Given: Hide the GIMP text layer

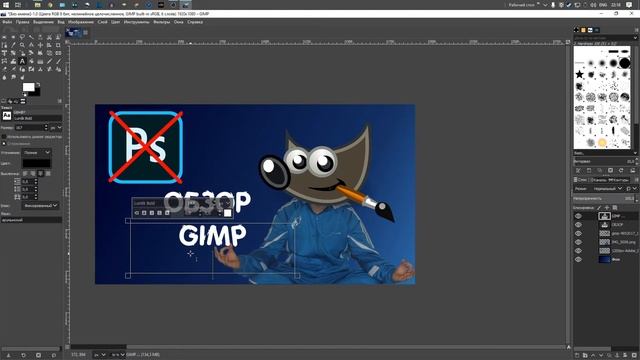Looking at the screenshot, I should tap(578, 216).
